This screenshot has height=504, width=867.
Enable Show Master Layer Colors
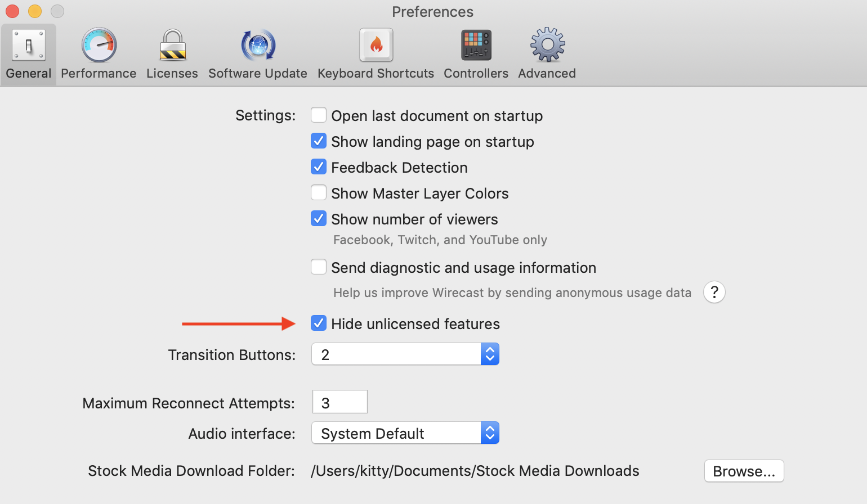point(319,193)
